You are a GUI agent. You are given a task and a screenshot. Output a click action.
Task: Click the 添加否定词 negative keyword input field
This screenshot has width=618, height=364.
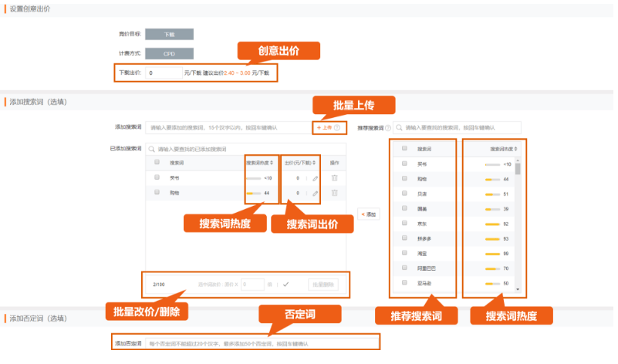tap(262, 343)
